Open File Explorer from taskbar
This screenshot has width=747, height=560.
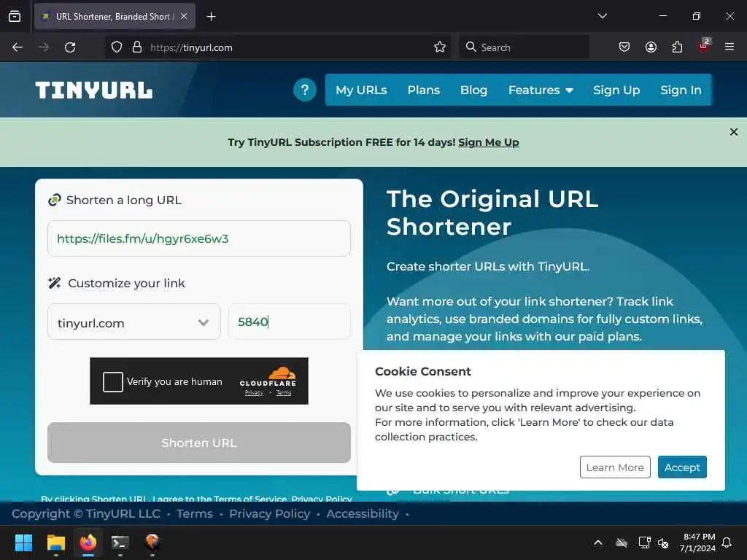click(55, 542)
